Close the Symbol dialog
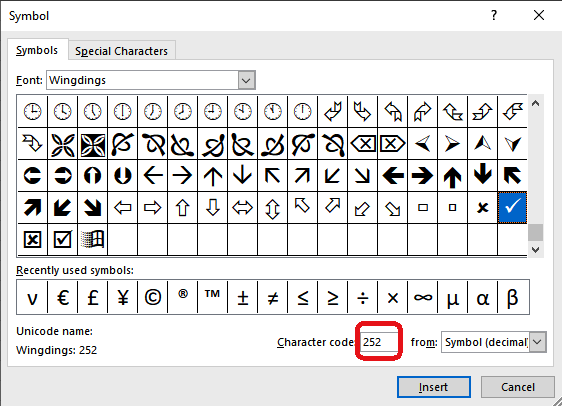Image resolution: width=562 pixels, height=406 pixels. pyautogui.click(x=539, y=15)
